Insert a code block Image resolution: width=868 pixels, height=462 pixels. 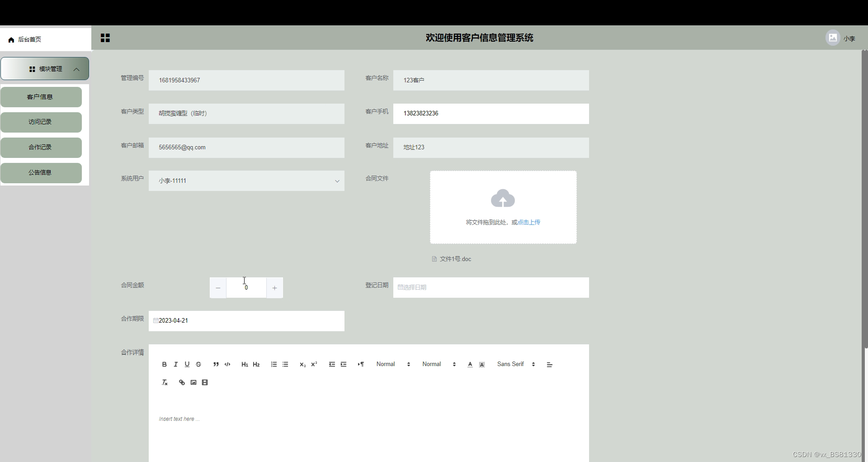227,364
